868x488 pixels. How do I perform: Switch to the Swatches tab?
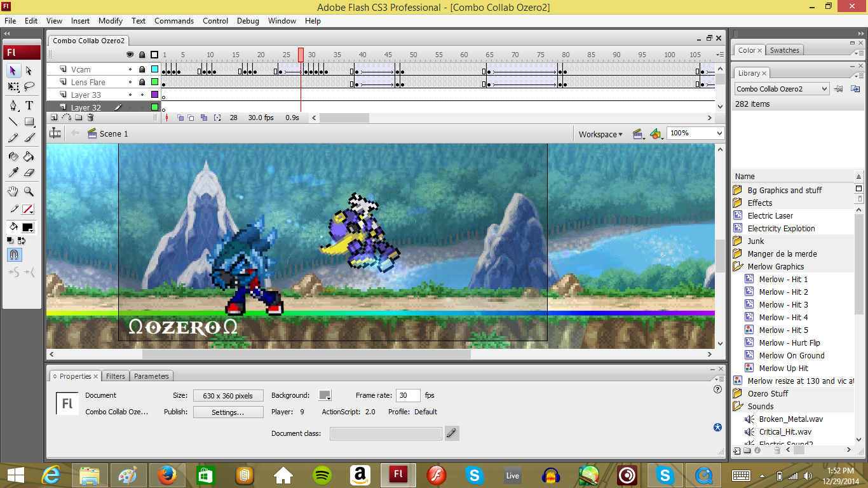[784, 50]
